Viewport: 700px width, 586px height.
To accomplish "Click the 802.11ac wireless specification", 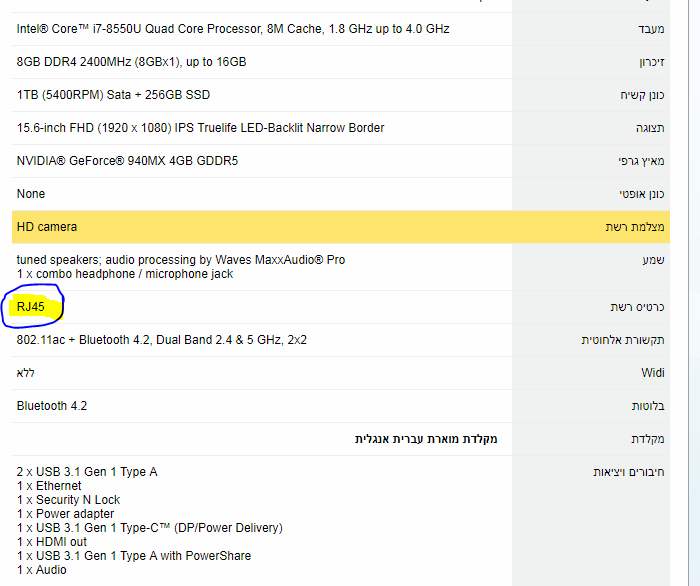I will pos(162,340).
